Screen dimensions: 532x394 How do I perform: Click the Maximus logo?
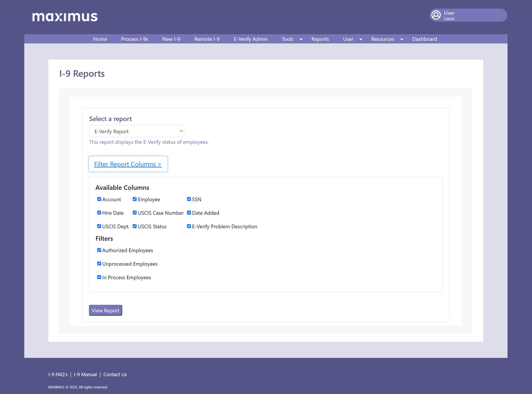tap(65, 17)
